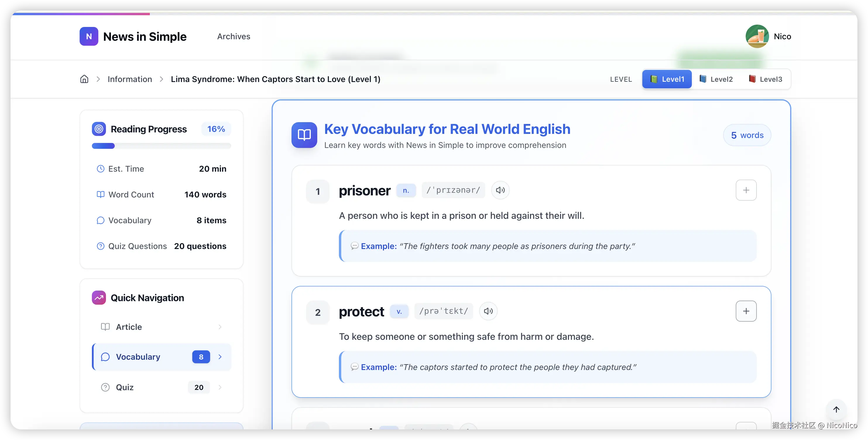Open Nico's profile avatar
Image resolution: width=868 pixels, height=440 pixels.
tap(757, 36)
